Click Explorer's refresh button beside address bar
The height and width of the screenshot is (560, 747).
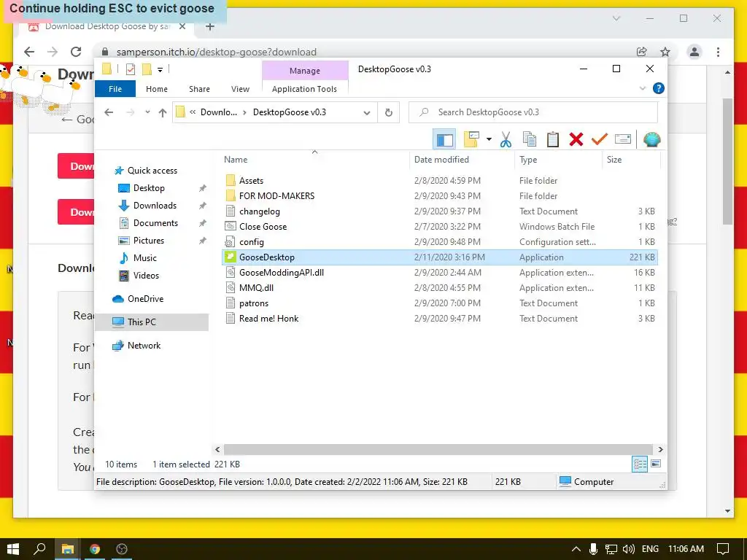tap(389, 112)
